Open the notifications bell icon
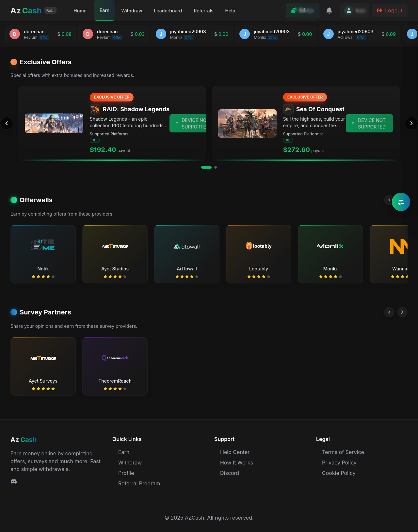Viewport: 418px width, 532px height. click(329, 10)
